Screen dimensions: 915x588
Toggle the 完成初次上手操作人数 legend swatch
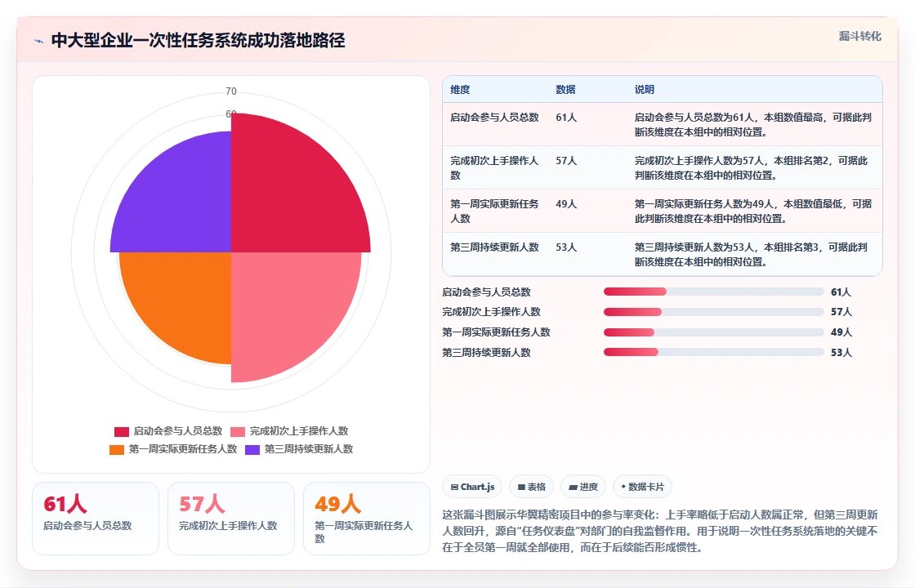pos(238,432)
